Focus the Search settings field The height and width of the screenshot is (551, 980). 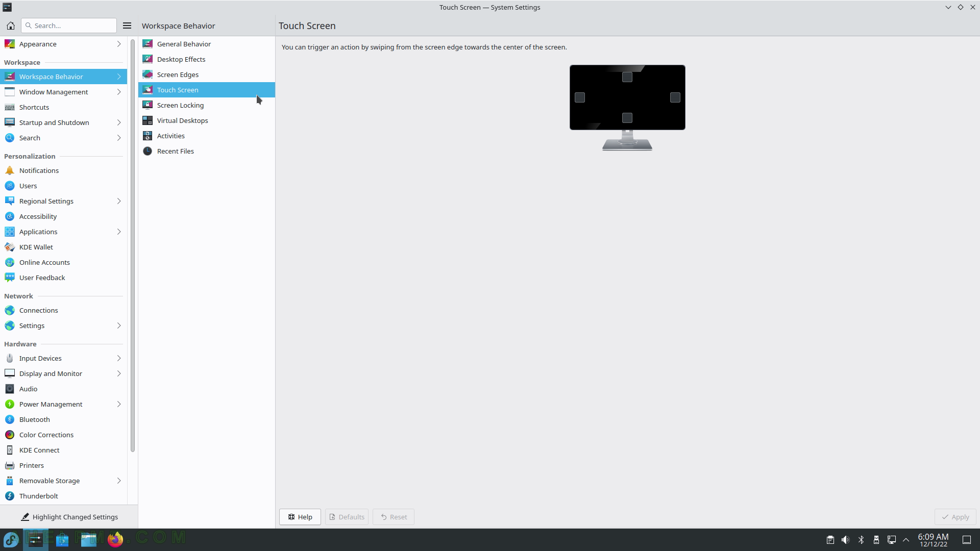[69, 26]
